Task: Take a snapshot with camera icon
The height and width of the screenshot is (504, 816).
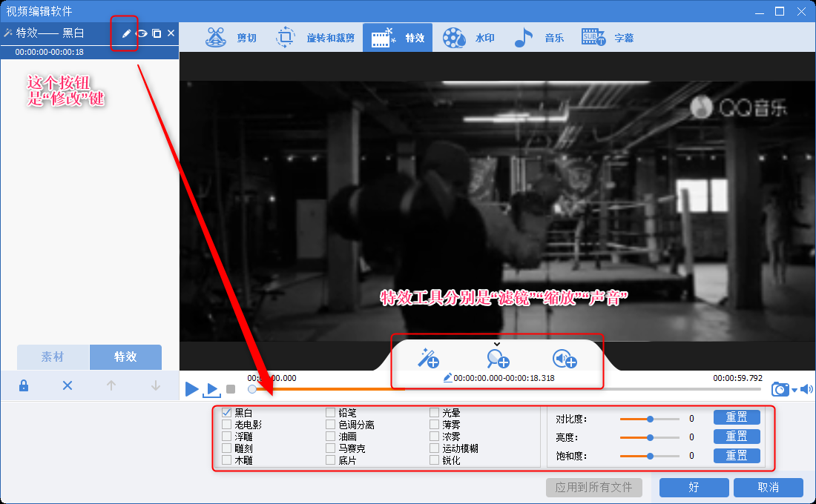Action: pos(780,389)
